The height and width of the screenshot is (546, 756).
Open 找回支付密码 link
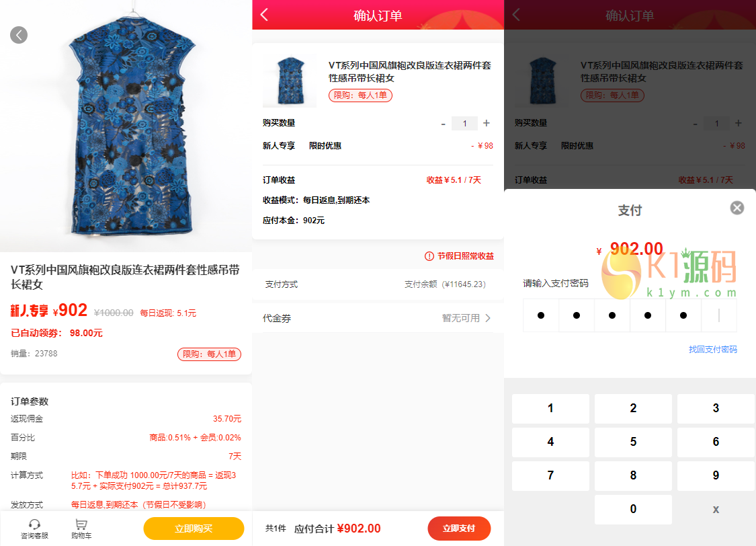point(712,349)
